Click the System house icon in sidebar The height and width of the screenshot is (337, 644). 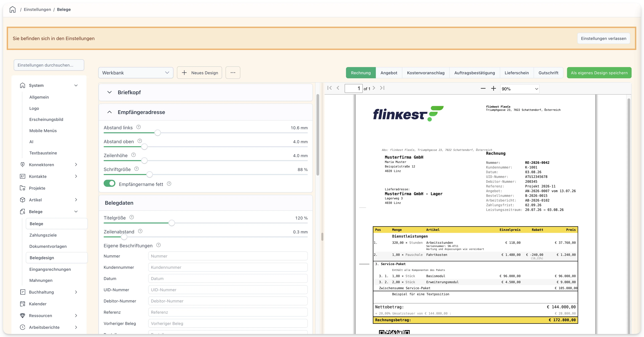(x=22, y=86)
